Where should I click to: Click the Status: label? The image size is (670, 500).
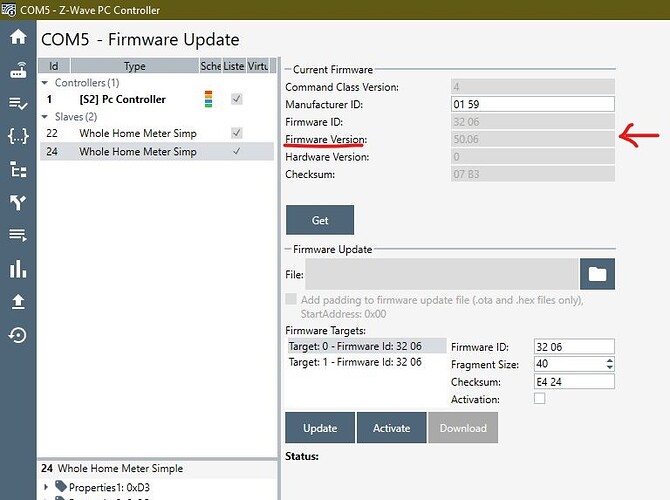302,456
